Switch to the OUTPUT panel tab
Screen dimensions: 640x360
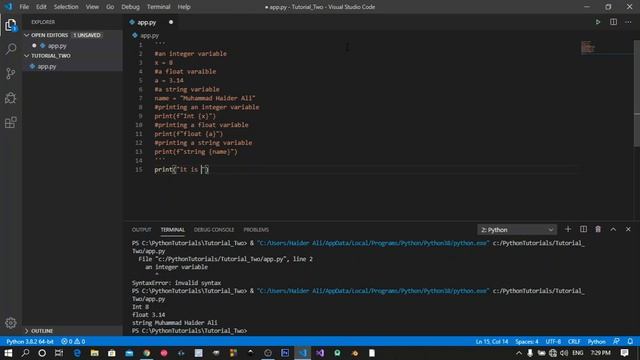pos(141,230)
